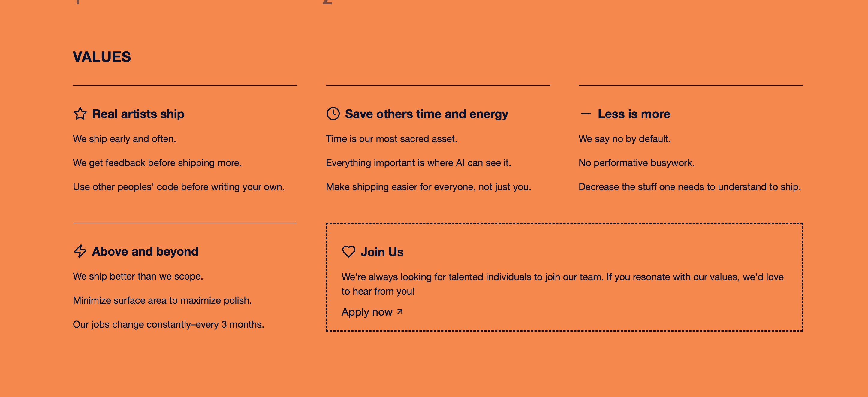Click the Join Us heading
The height and width of the screenshot is (397, 868).
(382, 252)
